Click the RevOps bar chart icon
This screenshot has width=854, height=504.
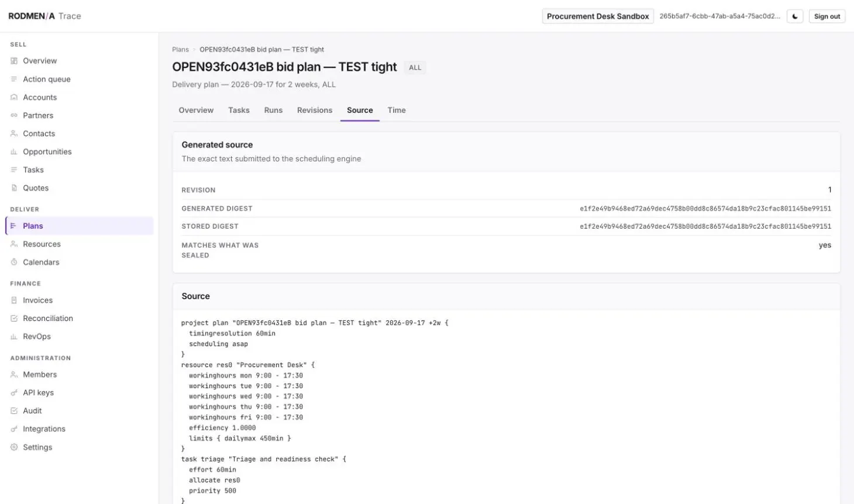pos(14,336)
